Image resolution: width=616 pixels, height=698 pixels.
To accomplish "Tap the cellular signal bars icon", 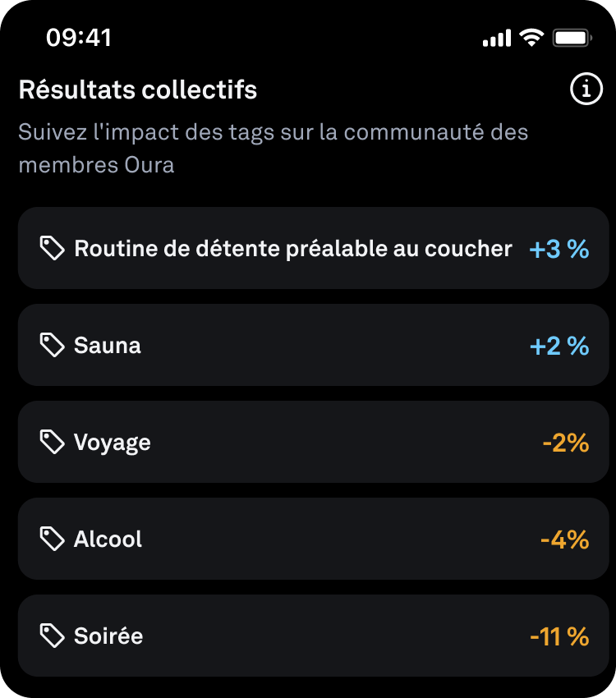I will click(x=496, y=39).
